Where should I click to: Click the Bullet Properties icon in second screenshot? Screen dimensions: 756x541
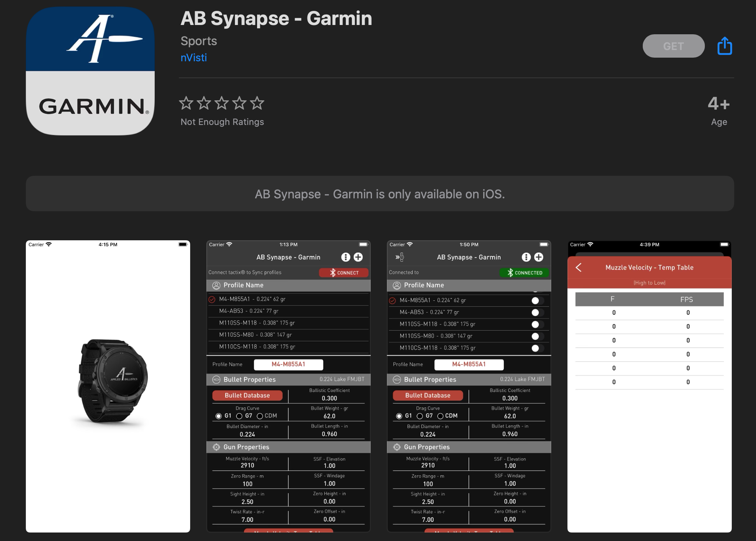(216, 380)
